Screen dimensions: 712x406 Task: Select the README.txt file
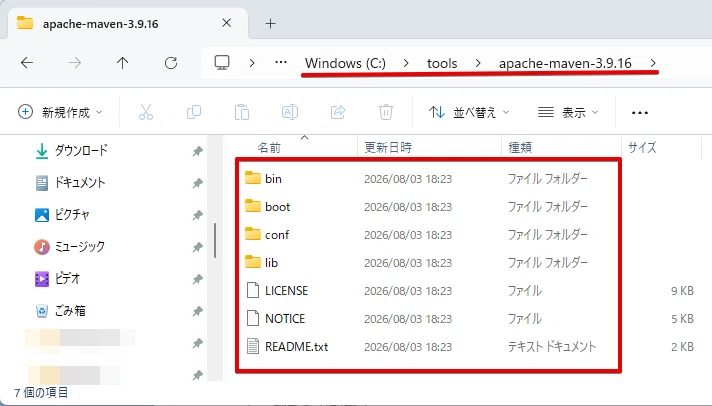pyautogui.click(x=428, y=347)
